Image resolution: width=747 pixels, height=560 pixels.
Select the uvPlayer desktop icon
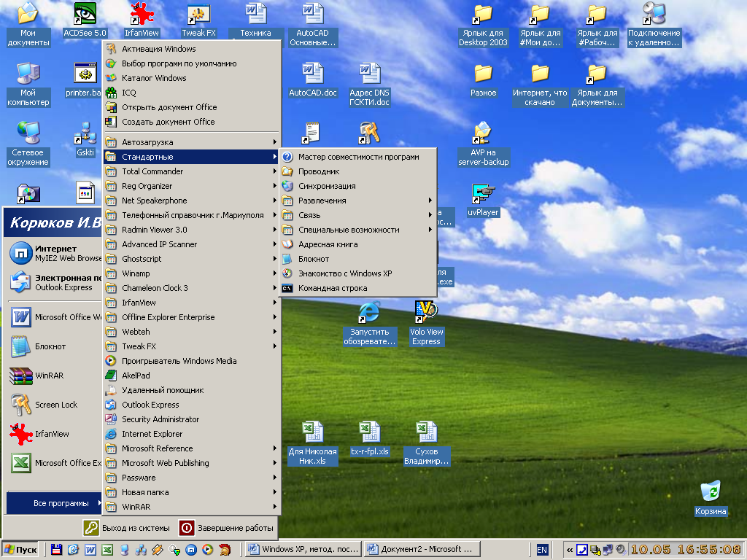coord(483,200)
